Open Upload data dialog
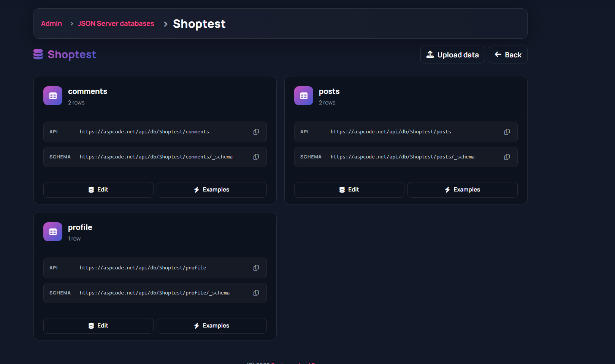This screenshot has height=364, width=615. (452, 55)
